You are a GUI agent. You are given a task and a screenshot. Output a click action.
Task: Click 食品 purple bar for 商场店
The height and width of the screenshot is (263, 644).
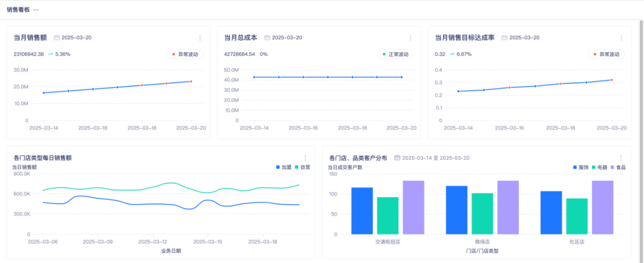pyautogui.click(x=508, y=208)
